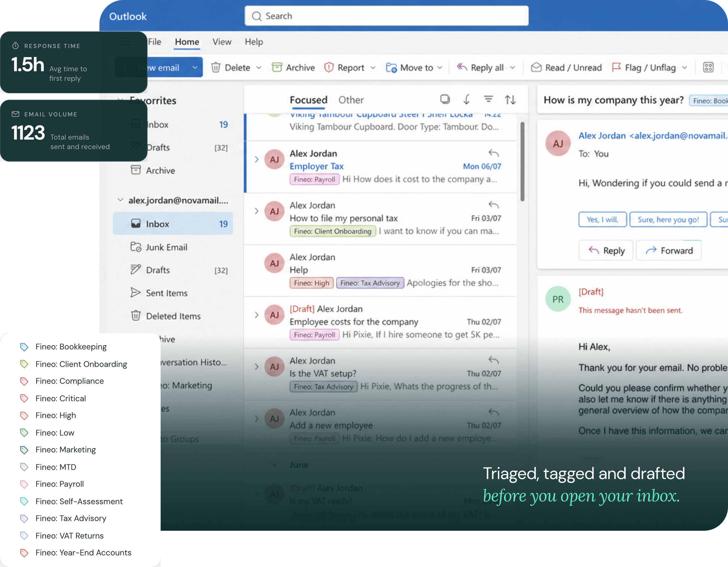Expand the Flag / Unflag dropdown arrow
The width and height of the screenshot is (728, 567).
pos(684,68)
